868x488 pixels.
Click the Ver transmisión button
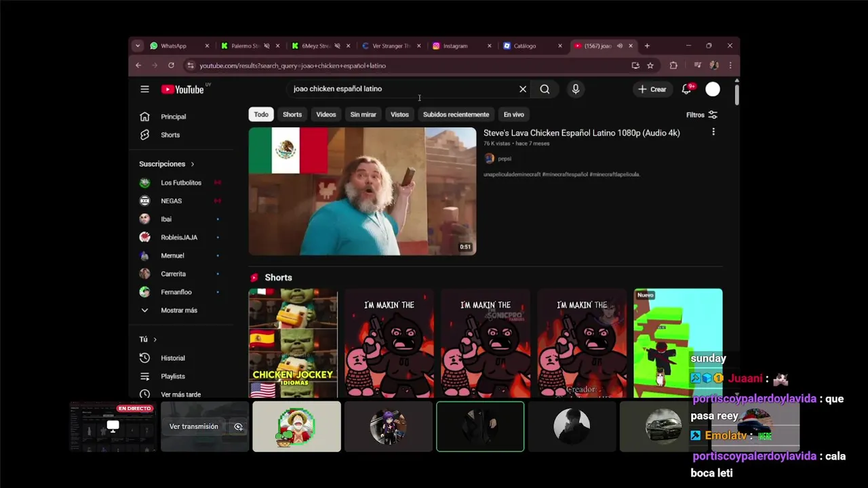pyautogui.click(x=194, y=426)
